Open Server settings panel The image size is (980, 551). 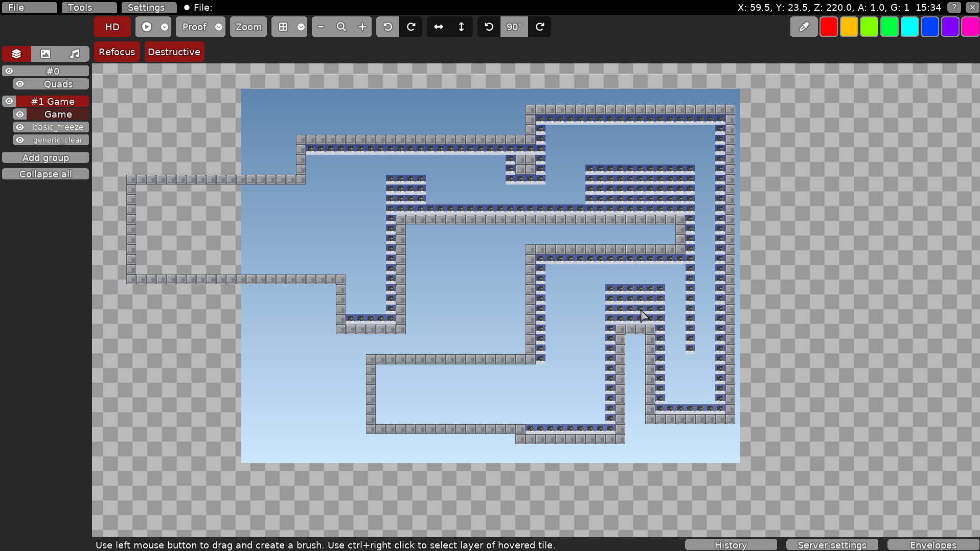point(832,545)
